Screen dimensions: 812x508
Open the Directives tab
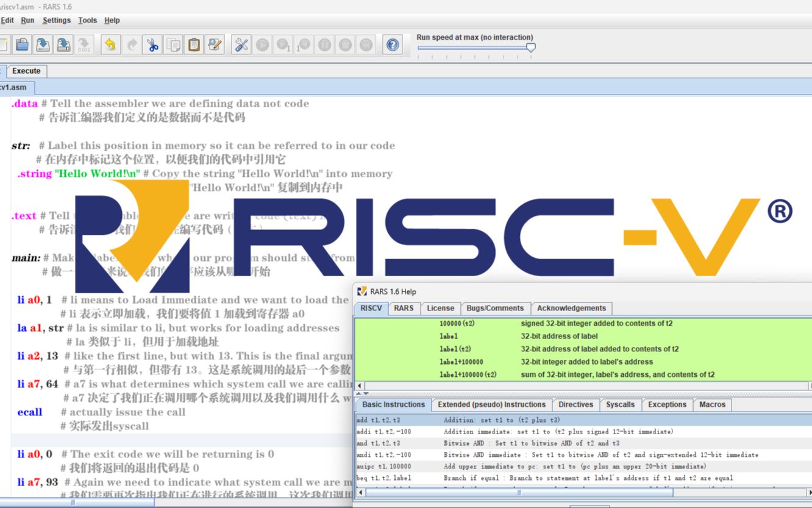coord(575,404)
